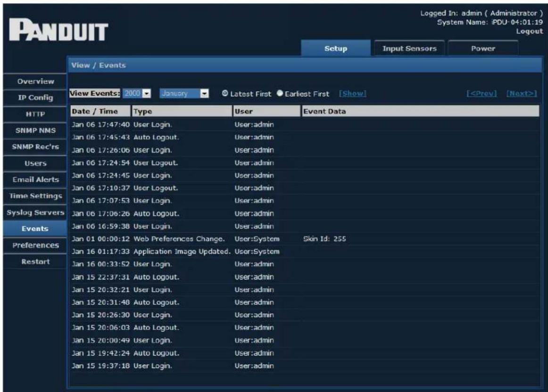Viewport: 548px width, 392px height.
Task: Open the Overview sidebar page
Action: point(35,82)
